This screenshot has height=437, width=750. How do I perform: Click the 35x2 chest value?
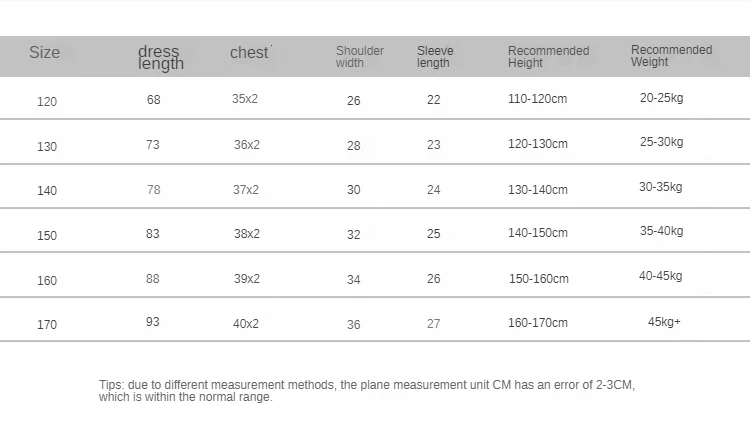pos(245,99)
